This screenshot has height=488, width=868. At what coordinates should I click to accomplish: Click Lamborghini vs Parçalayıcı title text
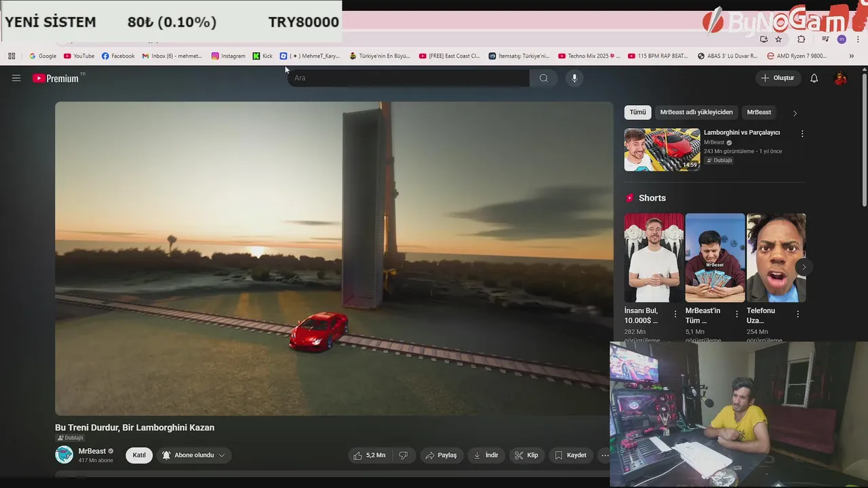click(x=742, y=133)
